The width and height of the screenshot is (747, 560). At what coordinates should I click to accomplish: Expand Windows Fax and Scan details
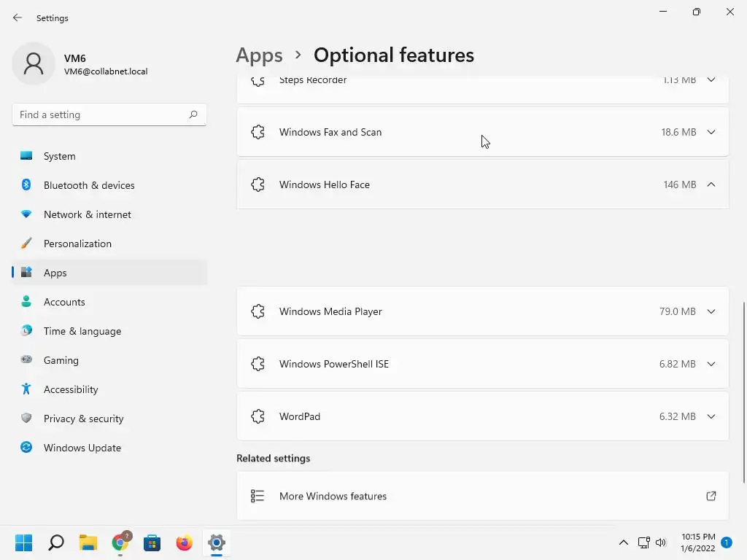pos(711,132)
